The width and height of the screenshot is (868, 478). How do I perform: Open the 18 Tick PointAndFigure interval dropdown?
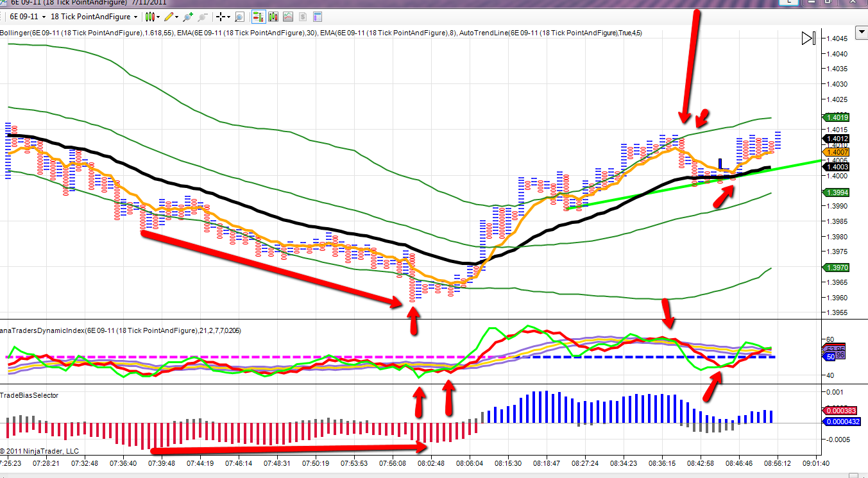pos(94,17)
